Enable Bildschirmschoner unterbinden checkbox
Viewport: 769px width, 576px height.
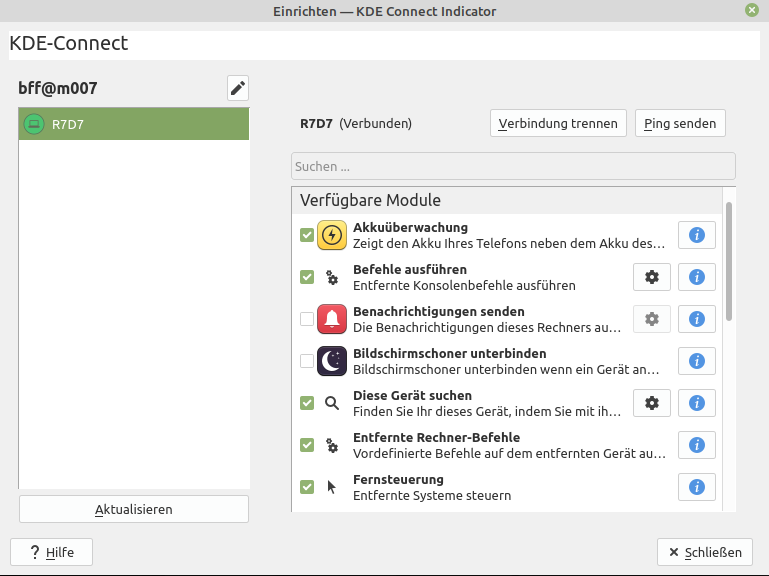[x=307, y=361]
